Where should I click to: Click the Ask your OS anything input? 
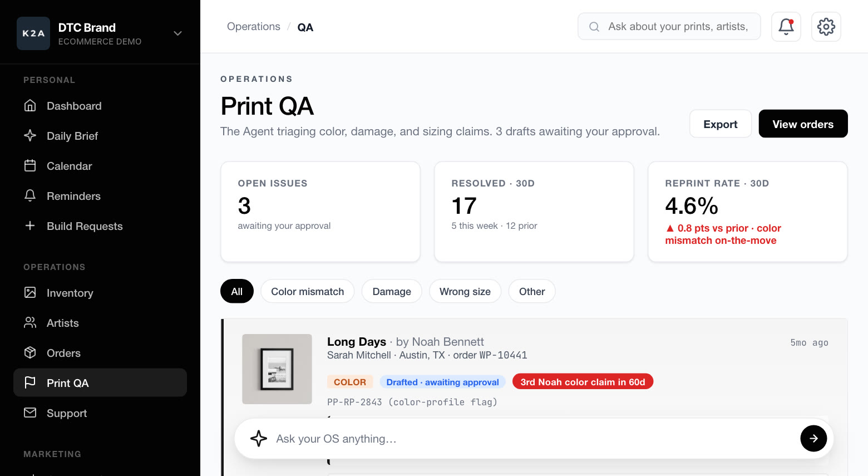click(534, 439)
